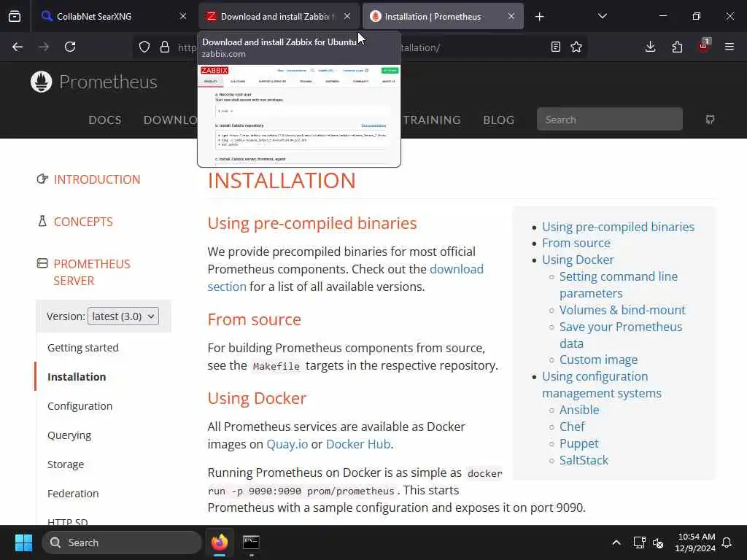
Task: Open a new browser tab
Action: pos(539,17)
